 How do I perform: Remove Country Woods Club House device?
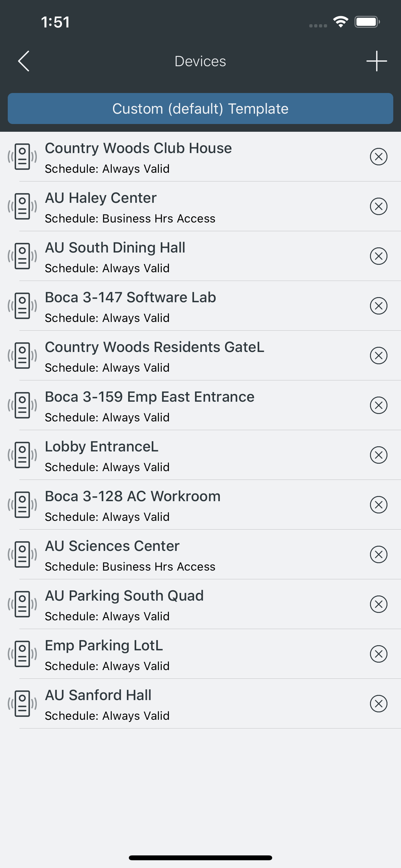pyautogui.click(x=378, y=157)
